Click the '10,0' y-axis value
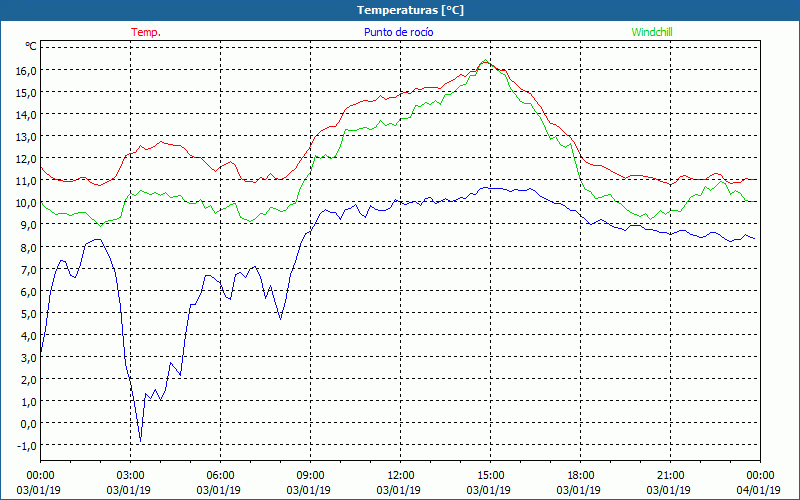Viewport: 800px width, 500px height. pos(26,203)
